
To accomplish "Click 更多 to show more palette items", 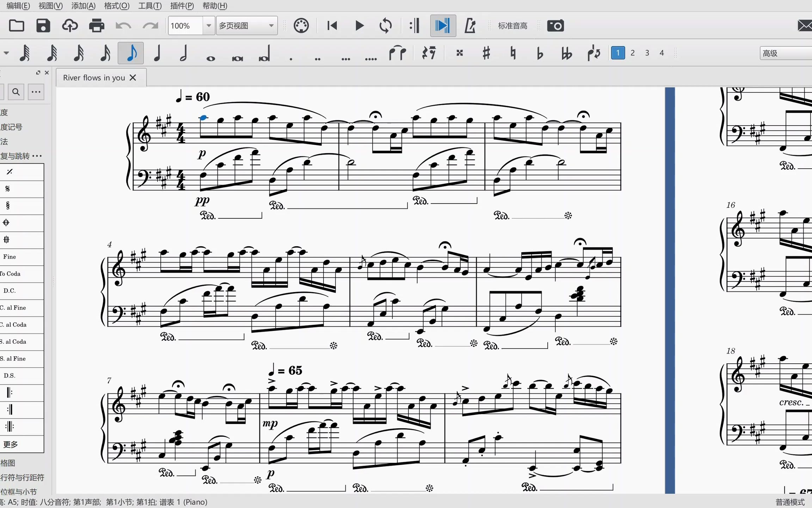I will coord(22,444).
